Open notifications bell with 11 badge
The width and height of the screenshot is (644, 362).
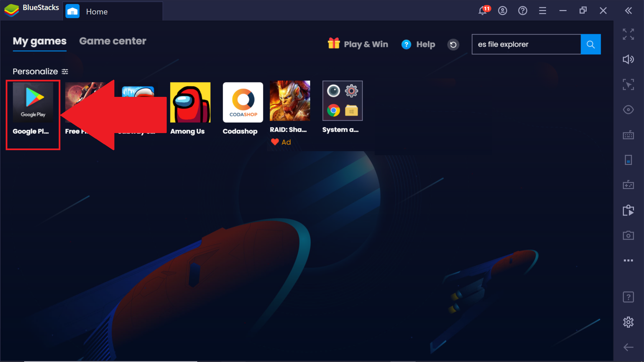pyautogui.click(x=483, y=10)
